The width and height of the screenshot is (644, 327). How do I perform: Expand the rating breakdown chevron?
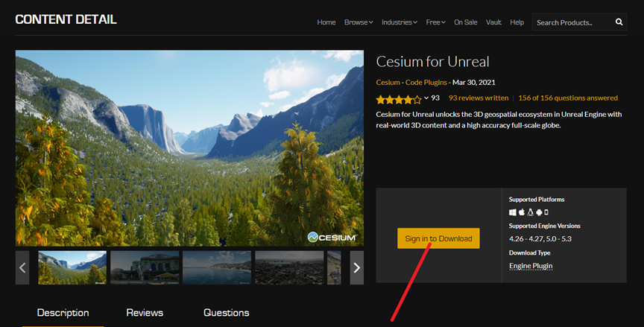pyautogui.click(x=426, y=98)
